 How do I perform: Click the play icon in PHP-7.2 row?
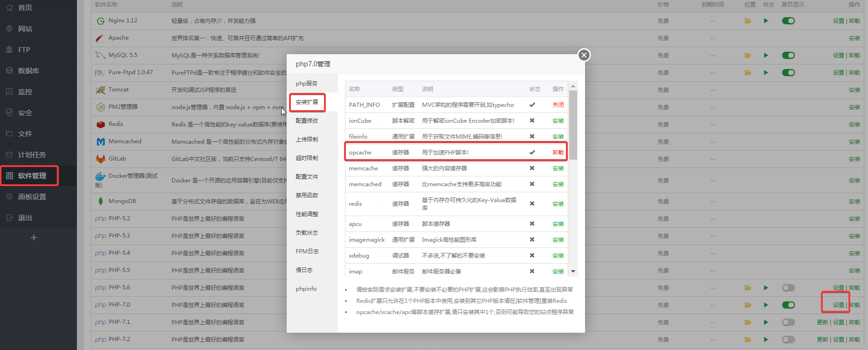pyautogui.click(x=766, y=340)
